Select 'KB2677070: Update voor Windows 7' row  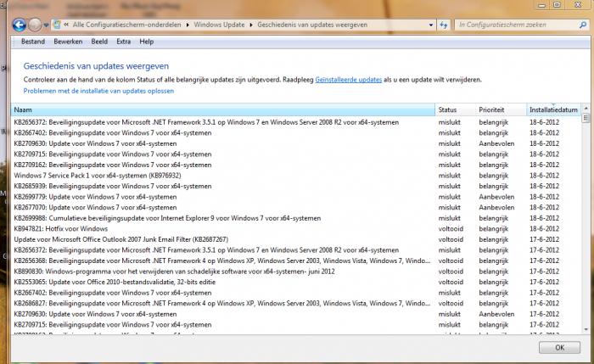95,208
